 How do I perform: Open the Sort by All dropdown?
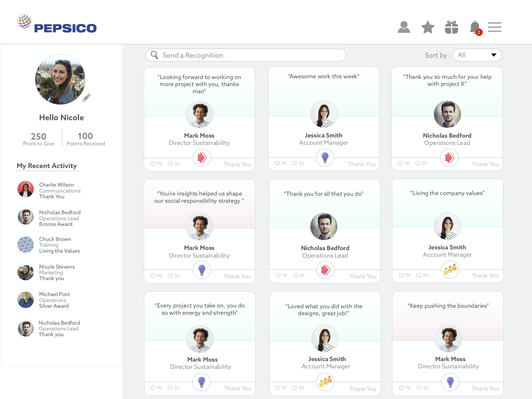tap(477, 55)
